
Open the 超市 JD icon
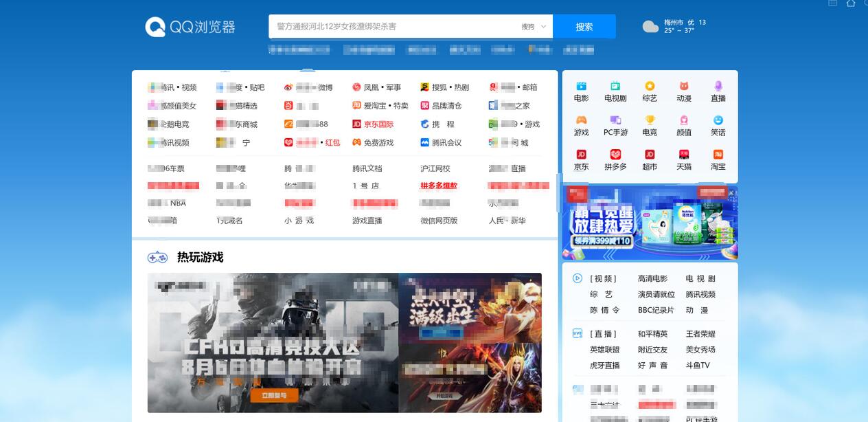pyautogui.click(x=650, y=155)
